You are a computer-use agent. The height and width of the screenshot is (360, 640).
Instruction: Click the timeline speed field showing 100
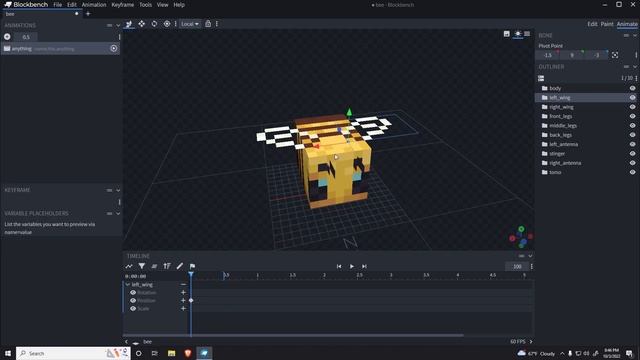coord(517,267)
